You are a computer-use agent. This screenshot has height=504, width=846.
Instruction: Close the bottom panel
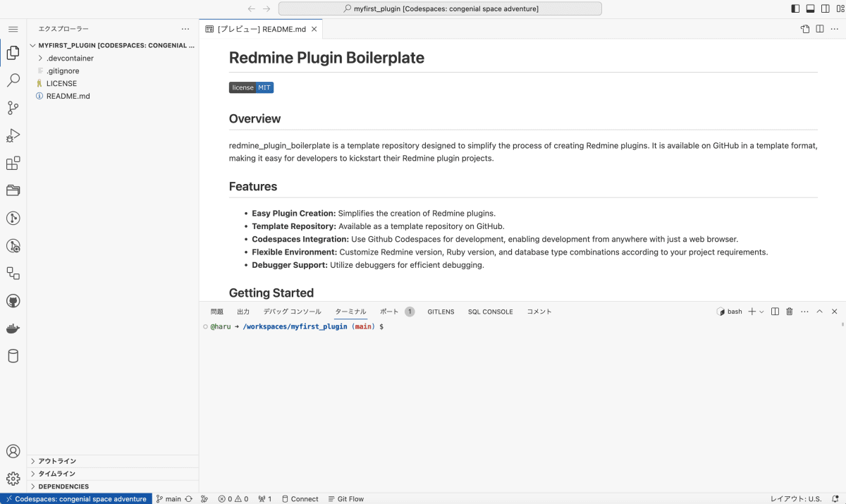tap(834, 312)
